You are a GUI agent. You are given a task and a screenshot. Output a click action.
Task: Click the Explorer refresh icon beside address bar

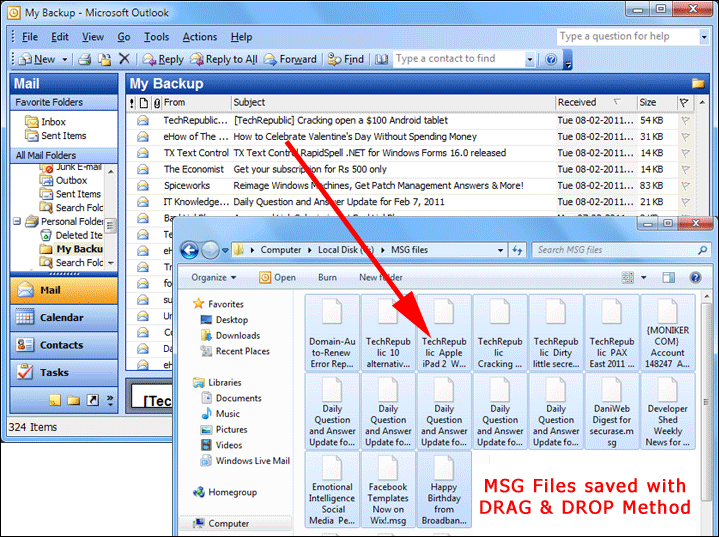point(517,250)
